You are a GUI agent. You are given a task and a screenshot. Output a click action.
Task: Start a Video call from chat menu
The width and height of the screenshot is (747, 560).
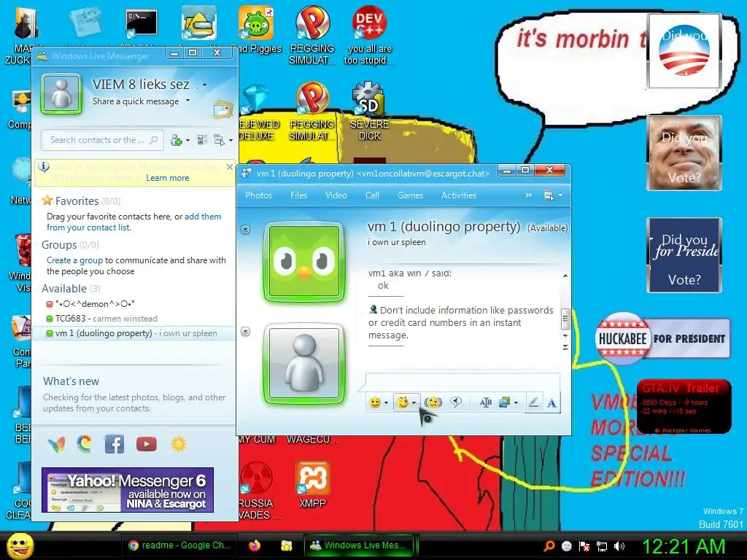point(336,195)
